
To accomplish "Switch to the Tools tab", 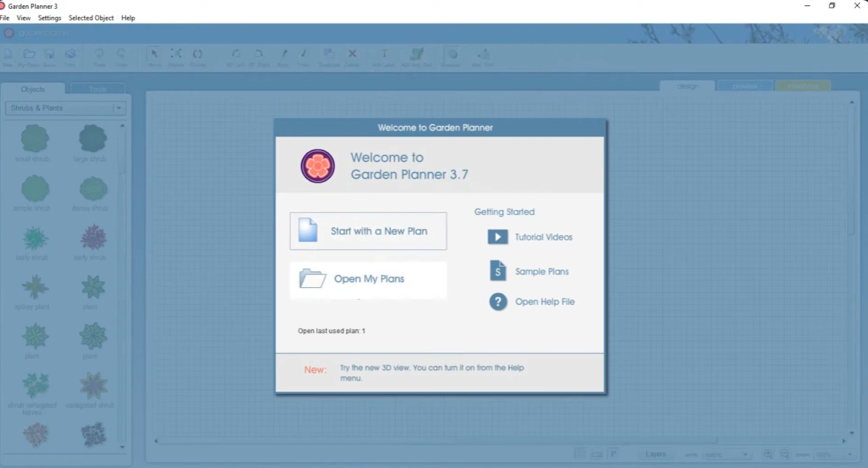I will point(97,88).
